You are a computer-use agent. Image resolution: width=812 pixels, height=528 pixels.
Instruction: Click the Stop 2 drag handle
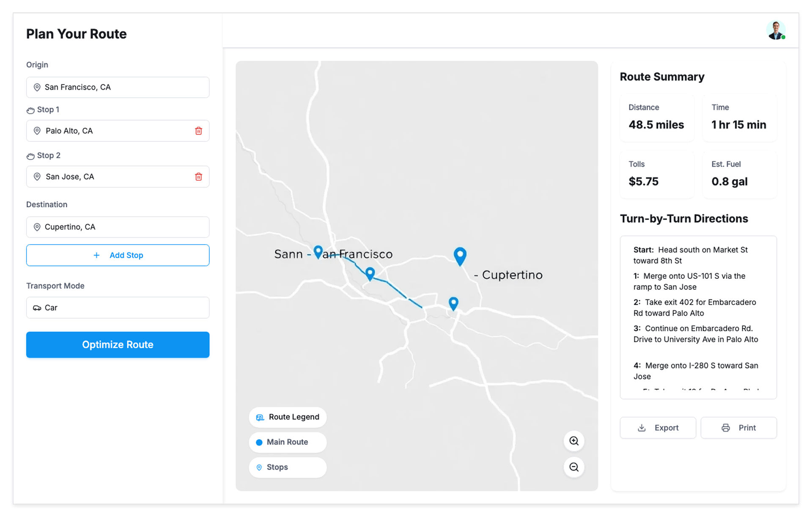pos(30,156)
